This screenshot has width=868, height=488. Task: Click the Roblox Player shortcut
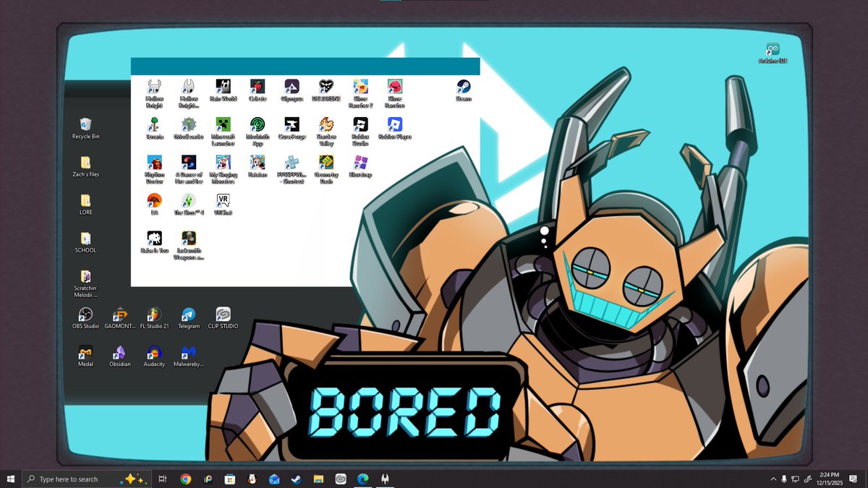pyautogui.click(x=395, y=128)
